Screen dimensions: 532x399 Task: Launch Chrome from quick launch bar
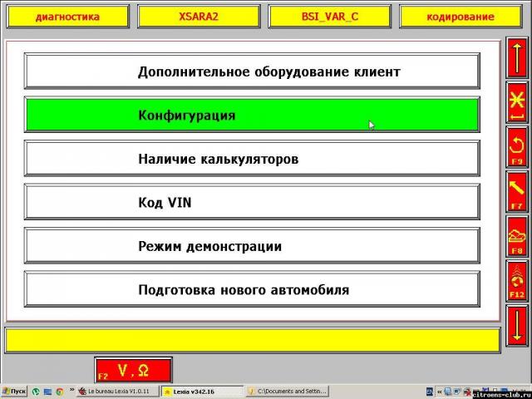click(x=60, y=392)
